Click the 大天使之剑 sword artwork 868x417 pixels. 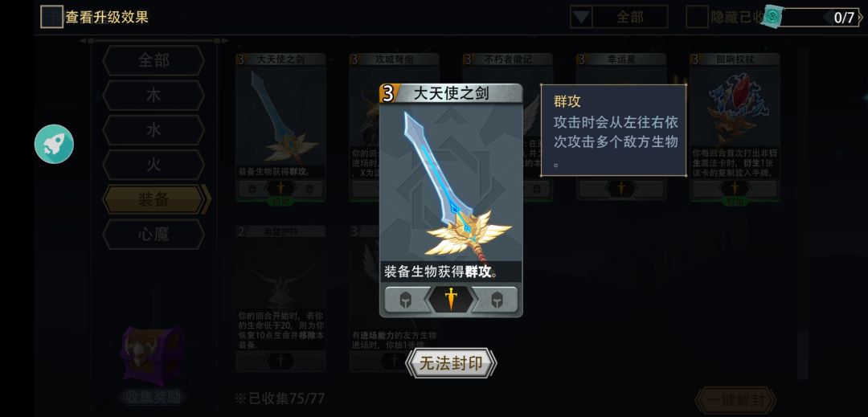tap(454, 186)
